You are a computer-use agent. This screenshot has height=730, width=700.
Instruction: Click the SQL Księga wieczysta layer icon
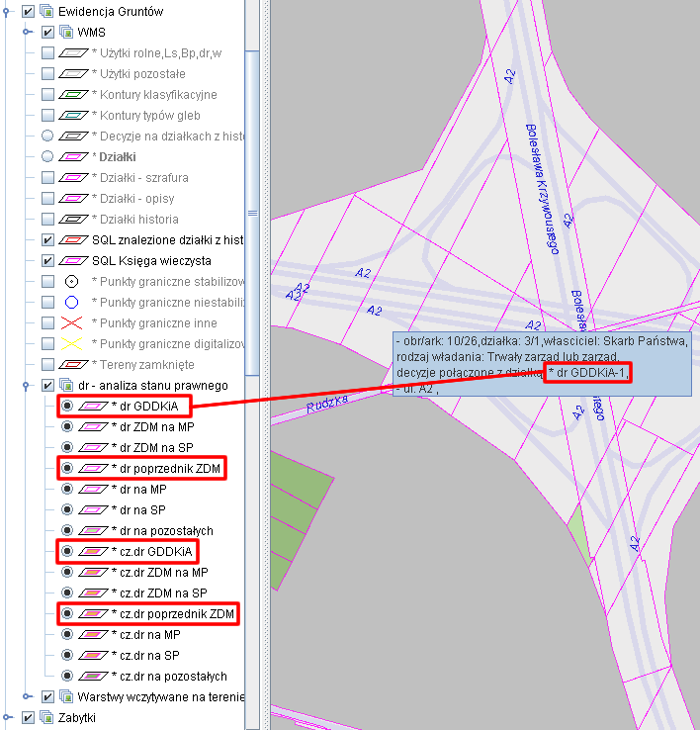click(x=73, y=261)
